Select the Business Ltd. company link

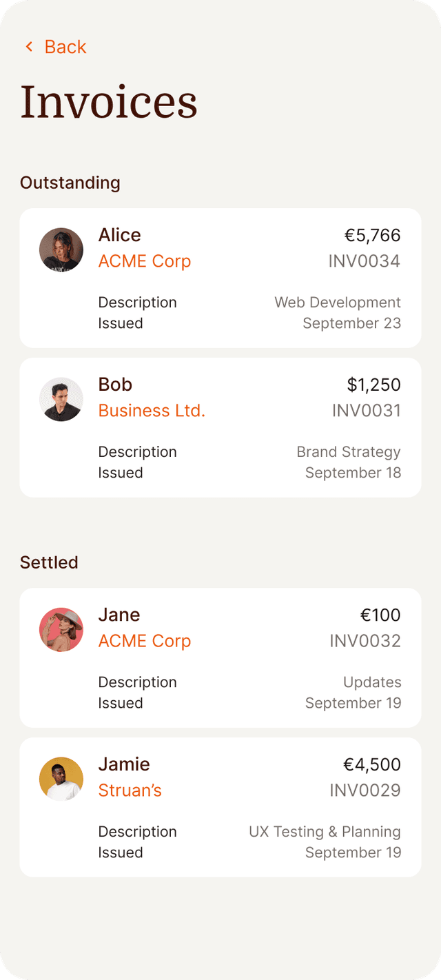[x=152, y=411]
